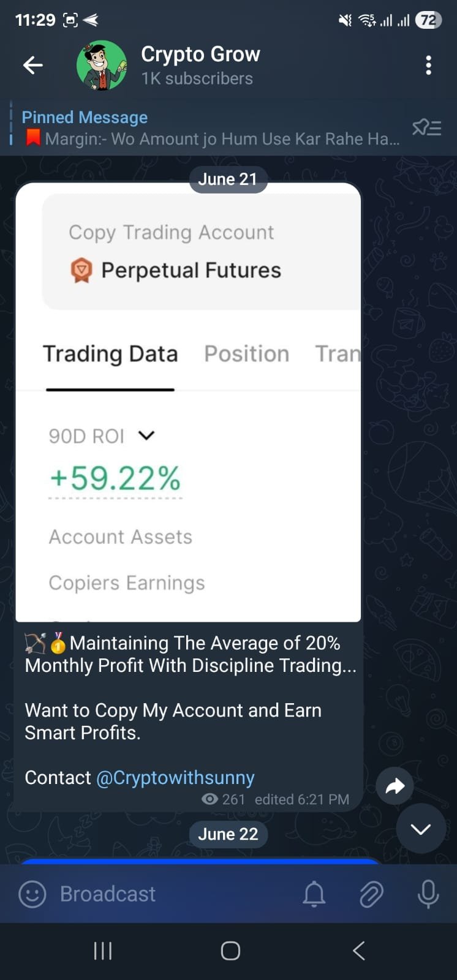This screenshot has width=457, height=980.
Task: Tap the paperclip attachment icon
Action: click(x=371, y=894)
